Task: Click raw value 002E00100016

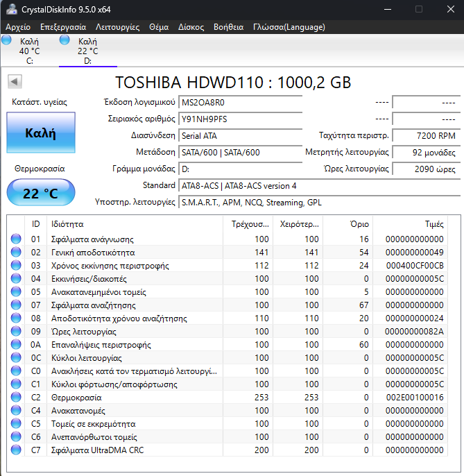Action: (x=415, y=398)
